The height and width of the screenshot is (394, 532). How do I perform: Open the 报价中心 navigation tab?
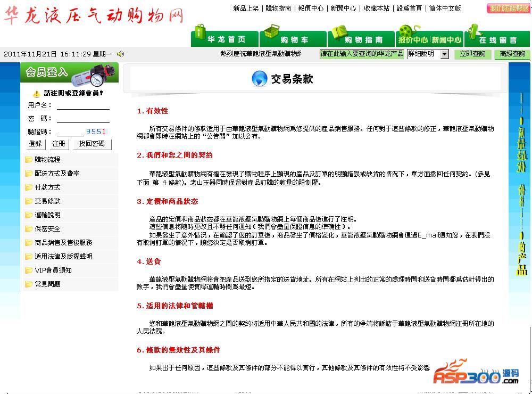point(413,40)
